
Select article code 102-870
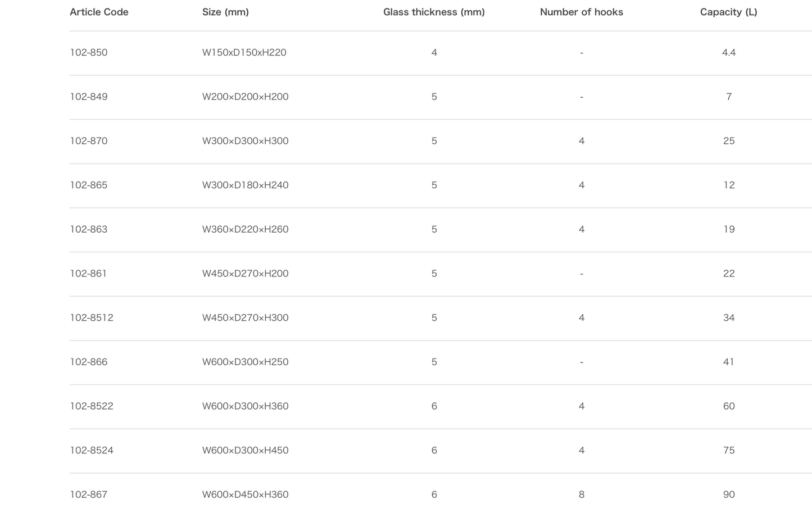(x=89, y=141)
